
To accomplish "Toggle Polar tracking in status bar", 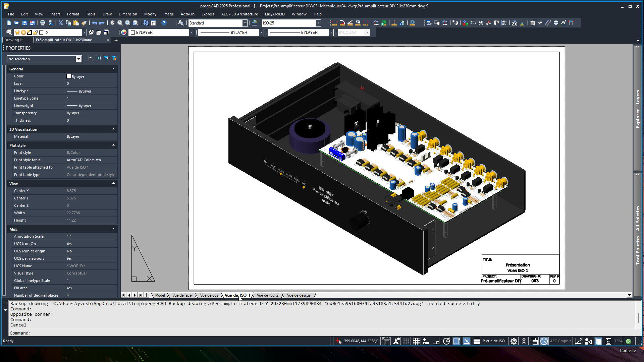I will (x=446, y=341).
